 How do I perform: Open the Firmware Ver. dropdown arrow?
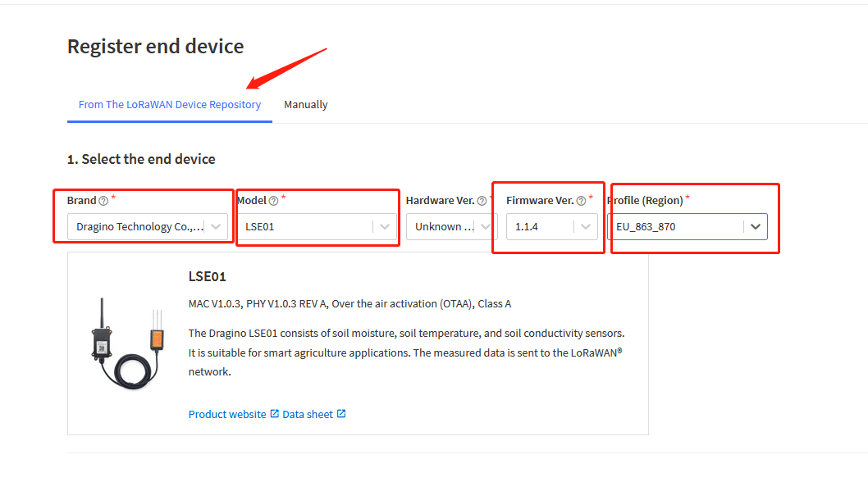coord(586,226)
